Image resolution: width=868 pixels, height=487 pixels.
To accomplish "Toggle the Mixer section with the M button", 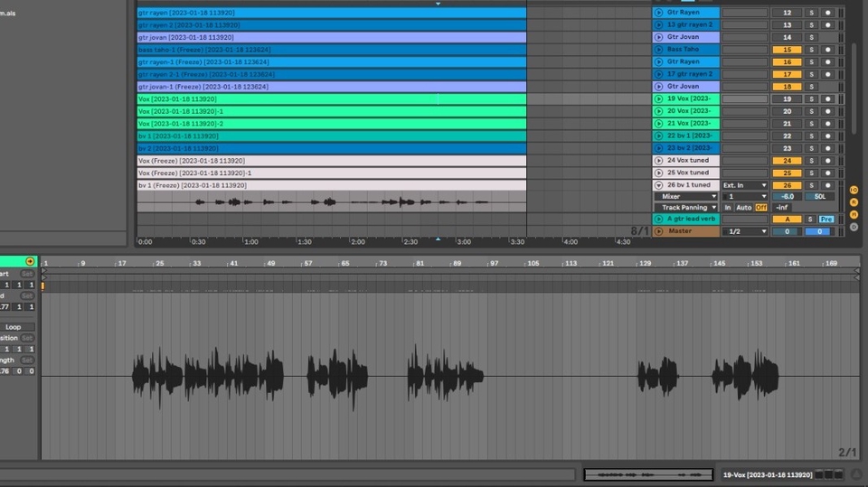I will point(854,214).
